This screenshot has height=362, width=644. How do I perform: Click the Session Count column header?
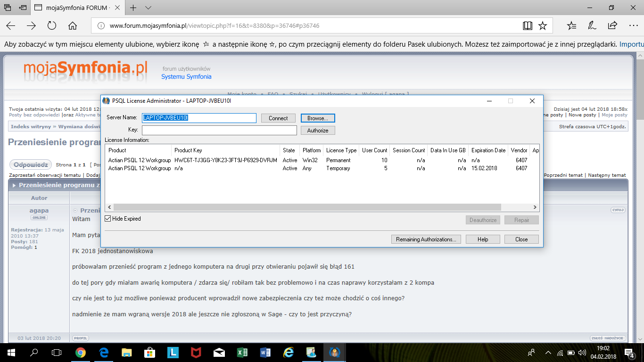click(409, 150)
